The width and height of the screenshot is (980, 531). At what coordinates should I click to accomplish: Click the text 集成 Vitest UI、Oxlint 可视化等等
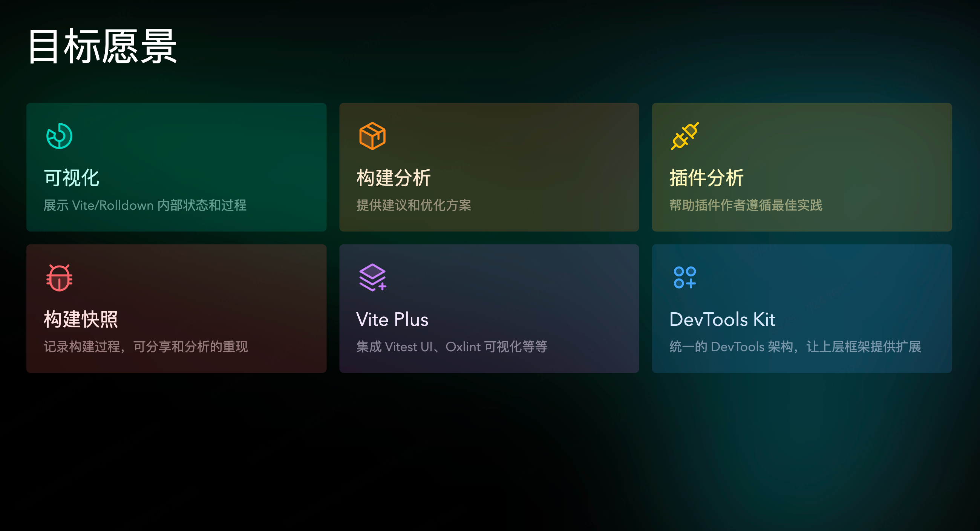(452, 346)
